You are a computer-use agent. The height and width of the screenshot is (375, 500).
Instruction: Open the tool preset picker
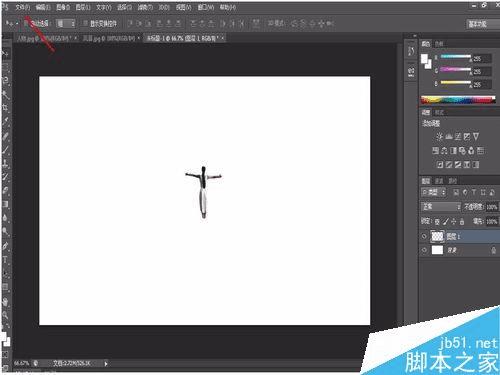(x=12, y=24)
